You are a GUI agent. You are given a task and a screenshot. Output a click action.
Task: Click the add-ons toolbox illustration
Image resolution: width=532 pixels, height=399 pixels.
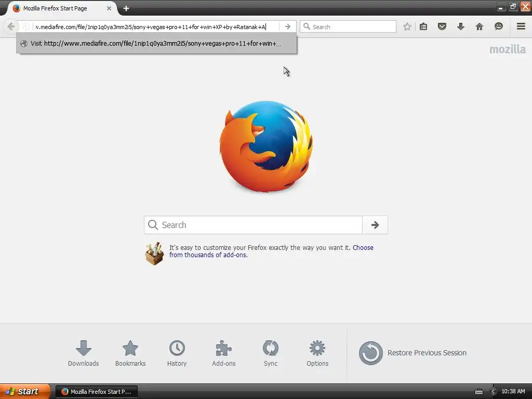[154, 254]
